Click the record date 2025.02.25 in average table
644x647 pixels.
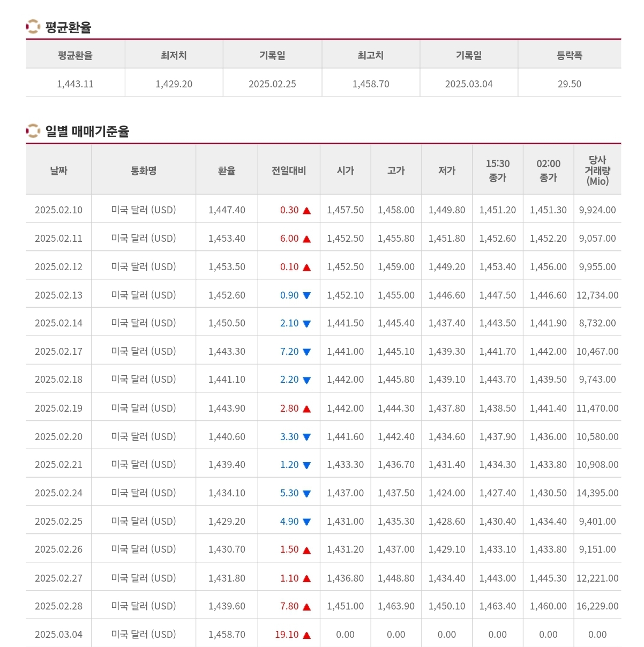click(x=272, y=84)
